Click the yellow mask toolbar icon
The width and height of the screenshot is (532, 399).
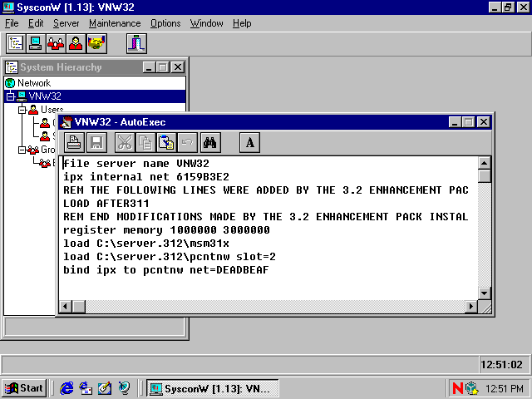click(96, 43)
